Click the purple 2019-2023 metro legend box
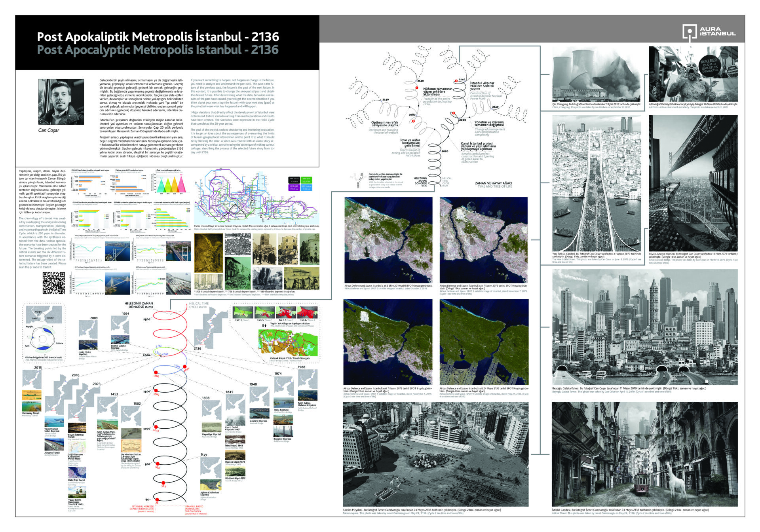Image resolution: width=760 pixels, height=532 pixels. (294, 187)
